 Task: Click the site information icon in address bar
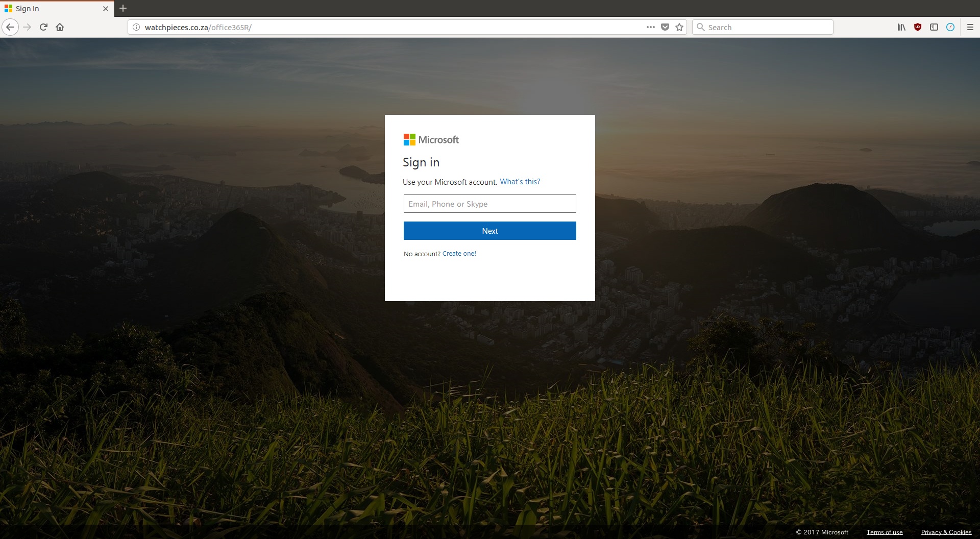[x=136, y=27]
